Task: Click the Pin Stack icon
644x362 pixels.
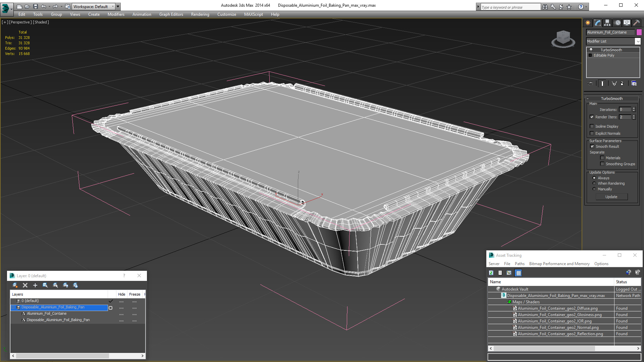Action: point(591,83)
